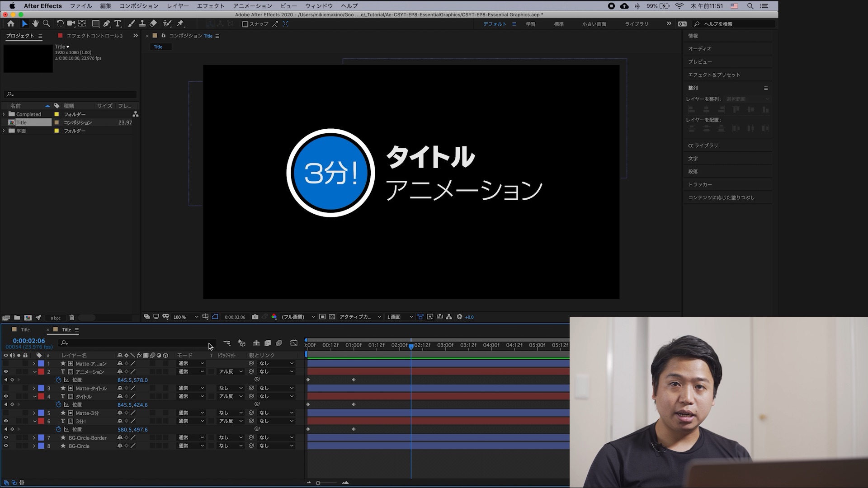Click the stopwatch for the 位置 property of タイトル
868x488 pixels.
tap(59, 405)
